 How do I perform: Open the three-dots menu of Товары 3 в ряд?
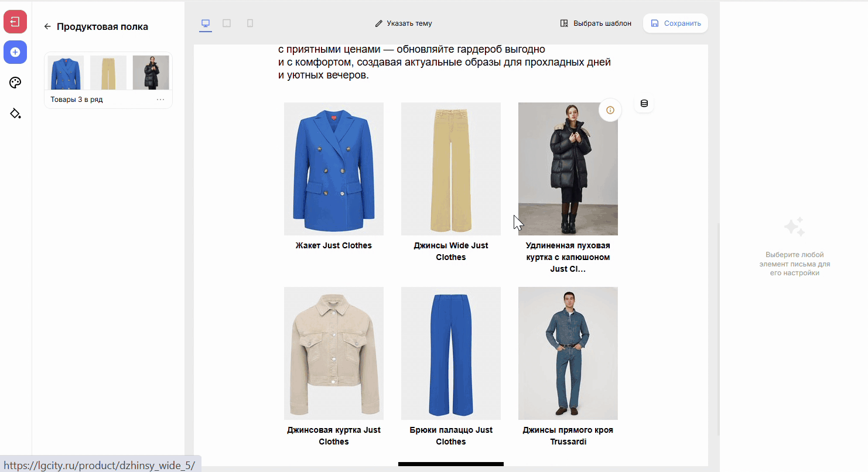[160, 100]
